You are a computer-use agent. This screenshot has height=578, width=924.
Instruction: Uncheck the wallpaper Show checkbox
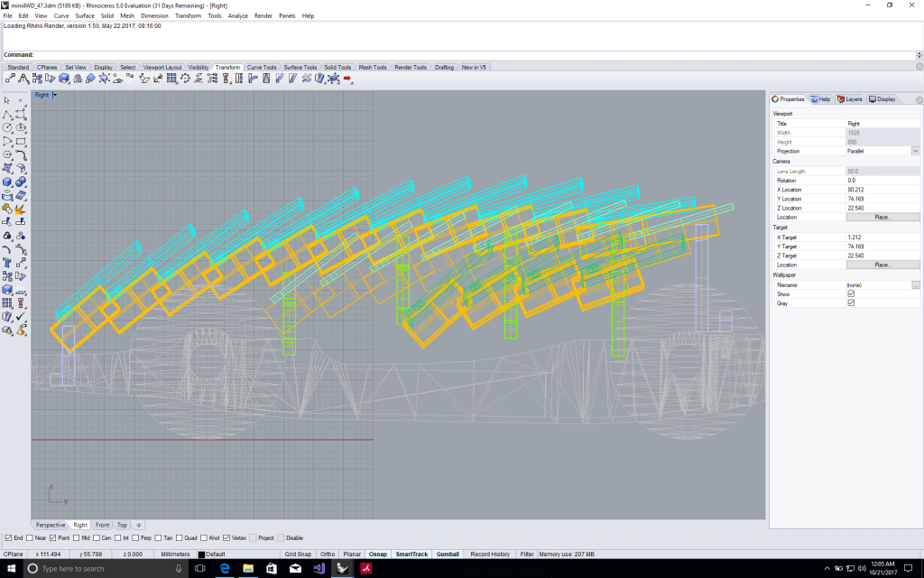pyautogui.click(x=851, y=294)
